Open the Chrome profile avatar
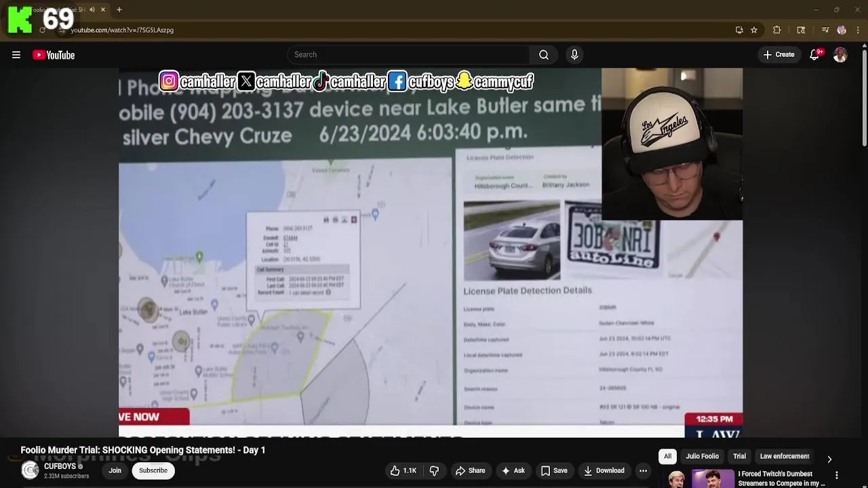Image resolution: width=868 pixels, height=488 pixels. [x=842, y=30]
